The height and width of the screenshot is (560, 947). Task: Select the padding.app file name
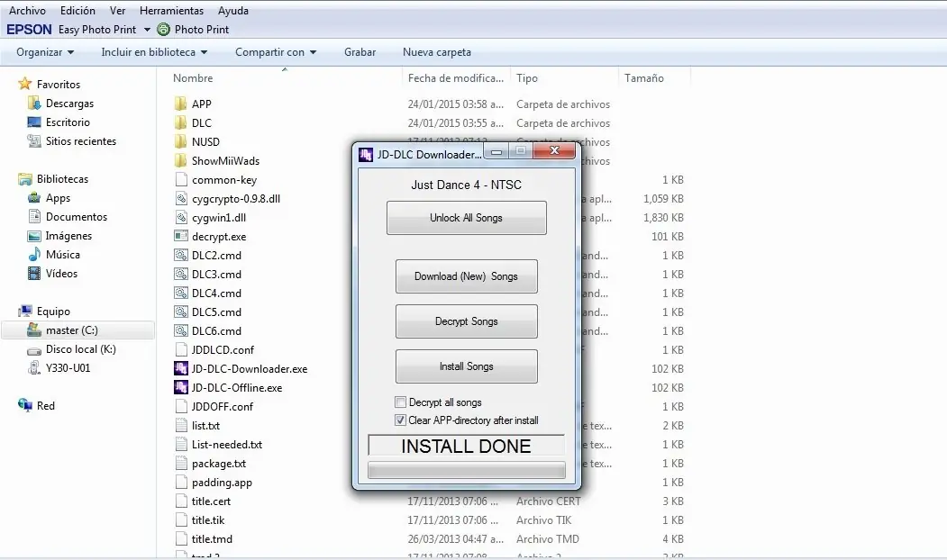[222, 483]
